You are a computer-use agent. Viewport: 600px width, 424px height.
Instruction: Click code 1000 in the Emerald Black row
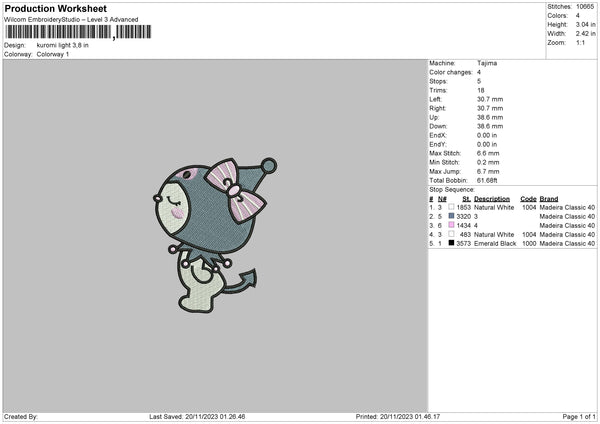coord(529,243)
